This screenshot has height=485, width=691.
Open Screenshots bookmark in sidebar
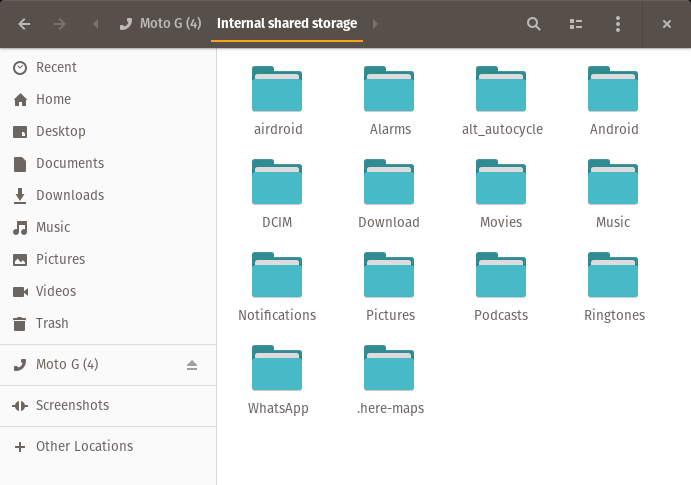(x=72, y=405)
